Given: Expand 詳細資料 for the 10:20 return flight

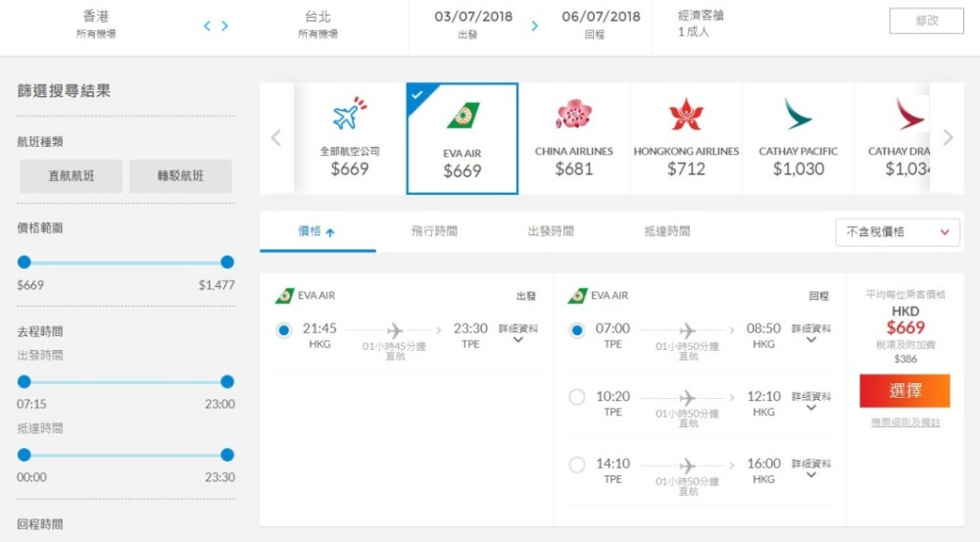Looking at the screenshot, I should [811, 401].
